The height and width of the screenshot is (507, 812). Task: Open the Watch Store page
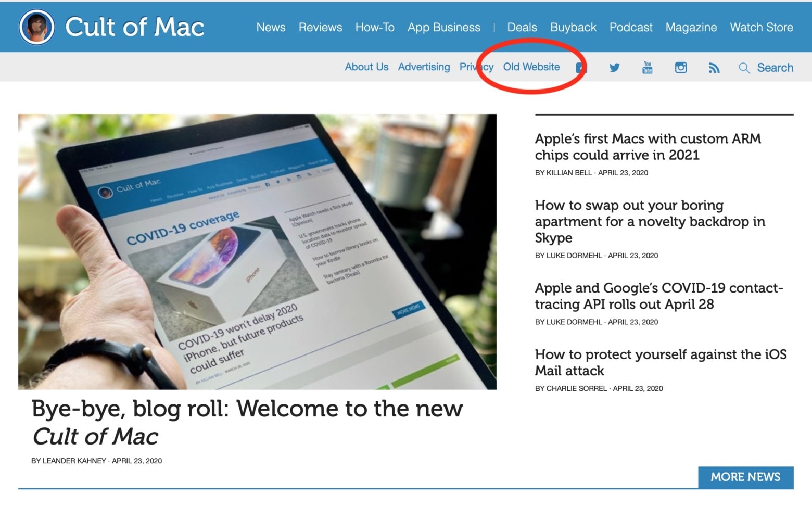click(x=761, y=27)
